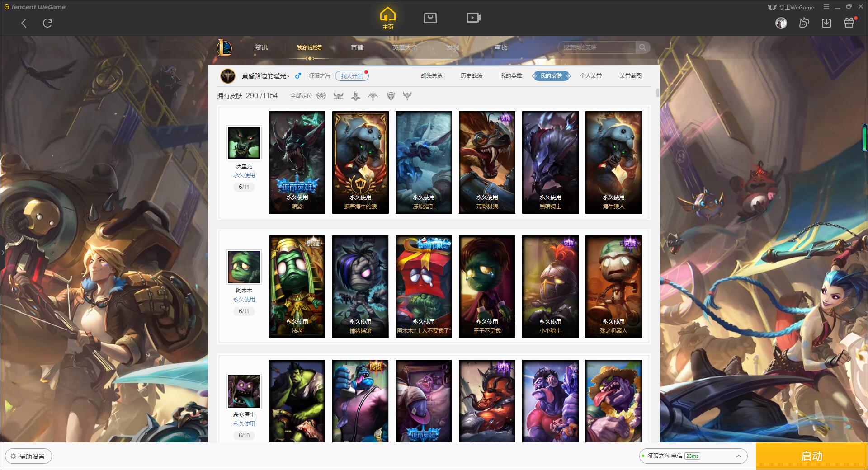Select the 阿木木 champion portrait
This screenshot has width=868, height=470.
pos(244,267)
